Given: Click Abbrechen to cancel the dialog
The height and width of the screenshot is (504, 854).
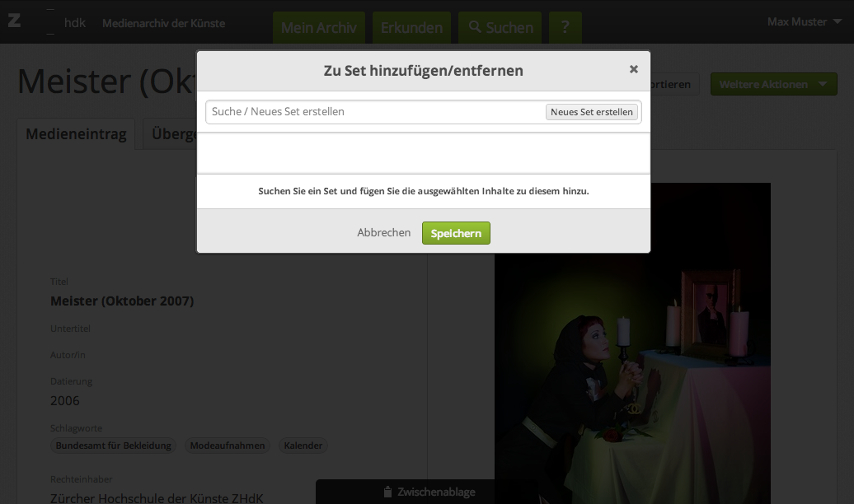Looking at the screenshot, I should pyautogui.click(x=383, y=233).
